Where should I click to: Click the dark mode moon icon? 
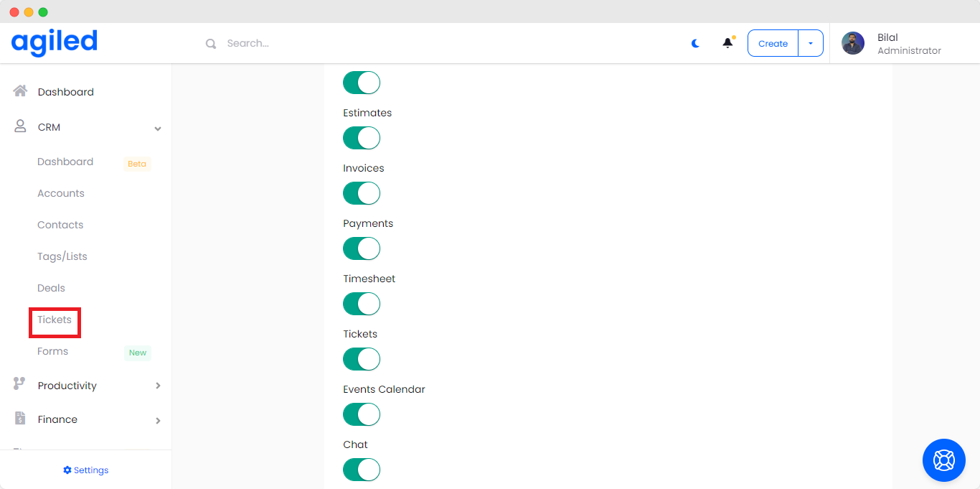[695, 44]
